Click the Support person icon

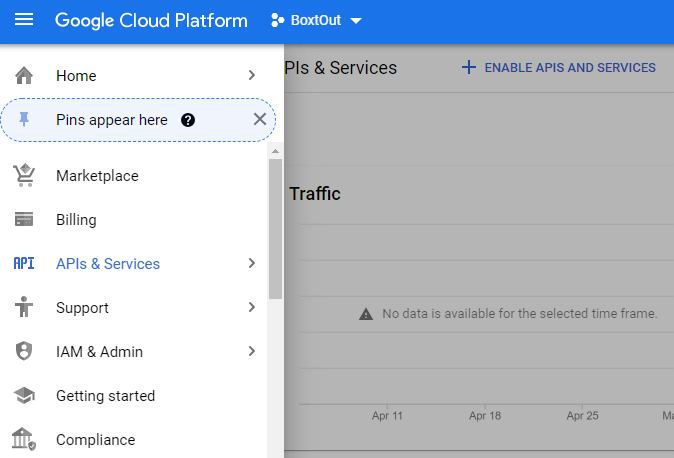click(24, 308)
